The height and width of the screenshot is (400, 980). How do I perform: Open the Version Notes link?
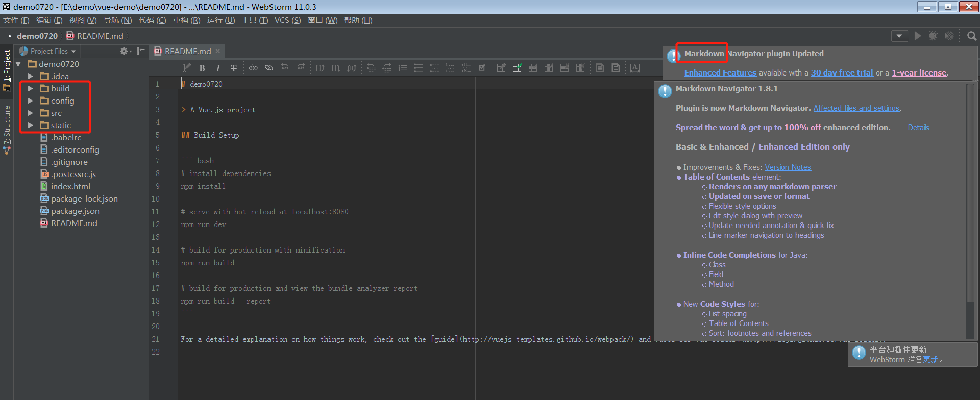click(x=788, y=167)
